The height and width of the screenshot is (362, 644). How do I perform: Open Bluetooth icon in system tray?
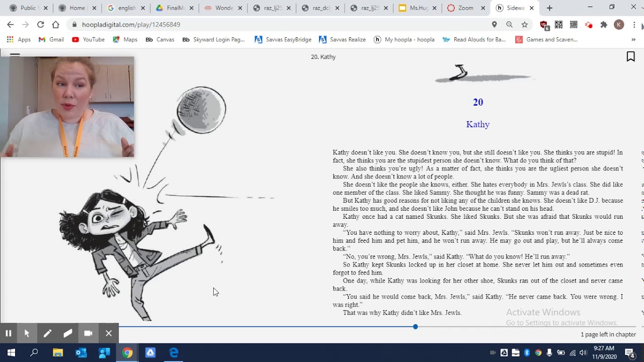[527, 353]
